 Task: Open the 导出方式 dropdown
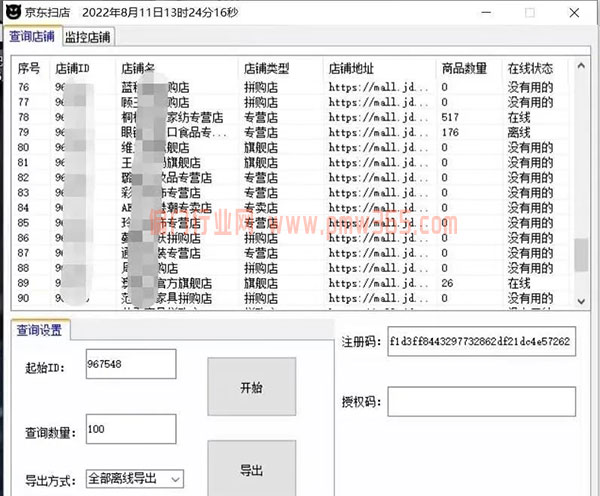[135, 479]
